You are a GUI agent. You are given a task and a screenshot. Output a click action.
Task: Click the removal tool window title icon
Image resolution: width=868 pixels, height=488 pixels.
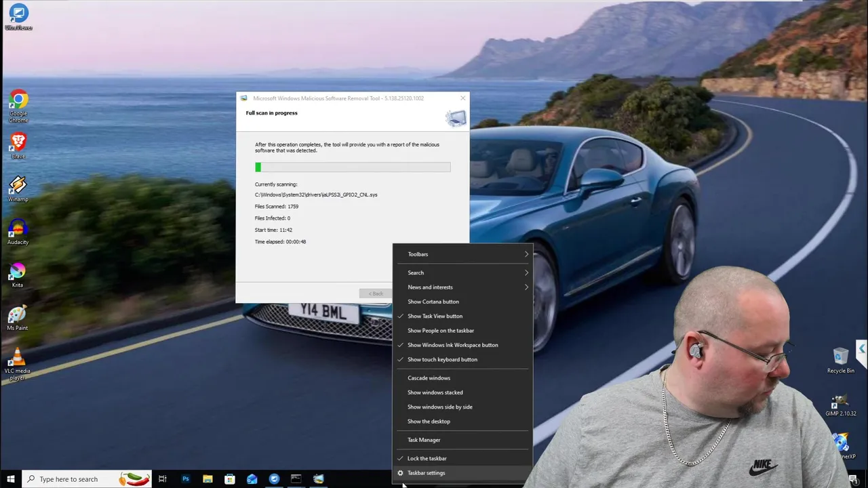pos(244,98)
